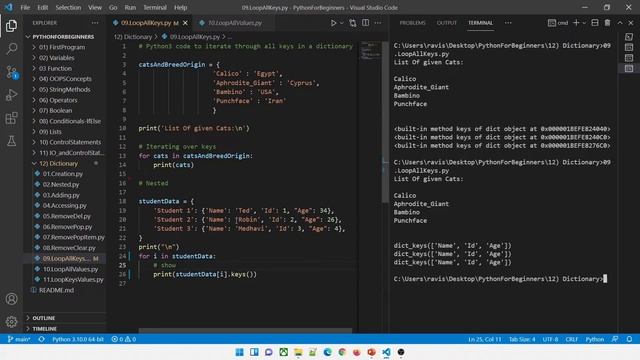
Task: Click the main branch status bar item
Action: pyautogui.click(x=19, y=339)
